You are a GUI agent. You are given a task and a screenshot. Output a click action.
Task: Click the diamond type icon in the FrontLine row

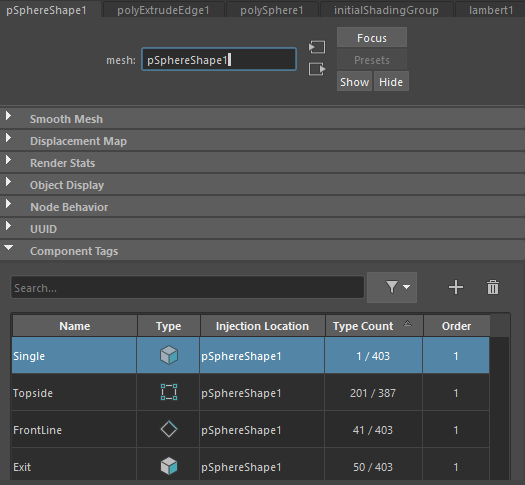click(169, 429)
